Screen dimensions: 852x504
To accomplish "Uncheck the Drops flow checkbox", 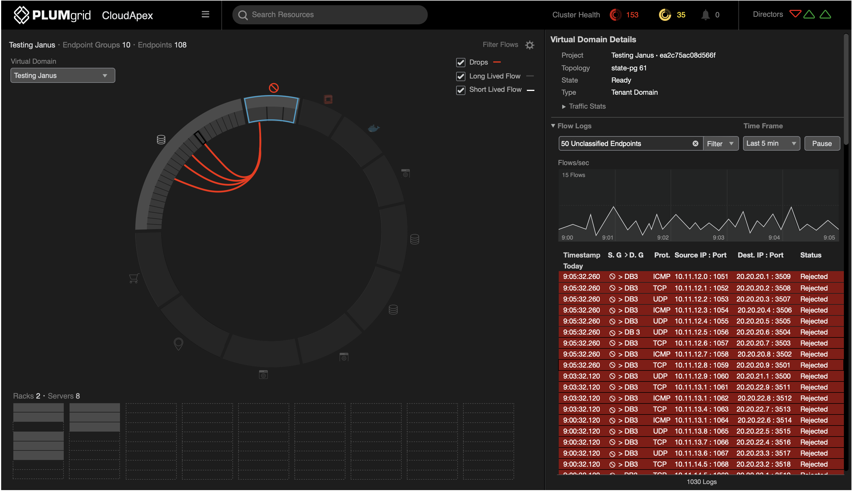I will click(x=461, y=63).
